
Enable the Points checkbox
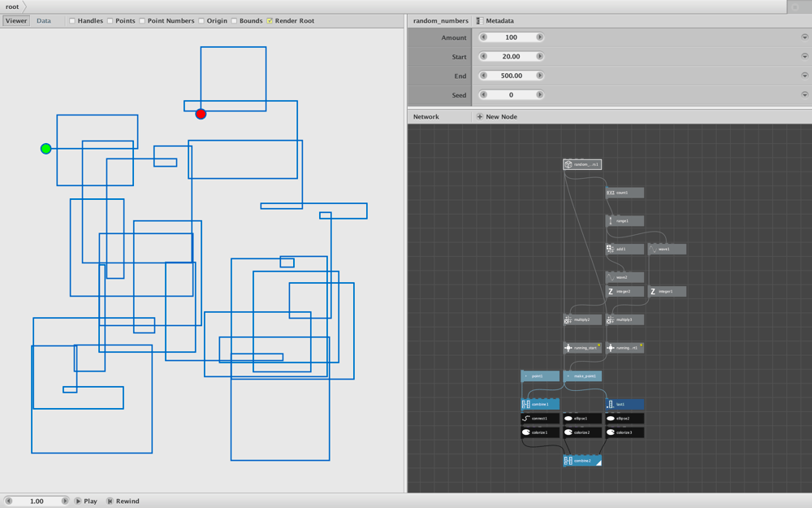(x=110, y=21)
